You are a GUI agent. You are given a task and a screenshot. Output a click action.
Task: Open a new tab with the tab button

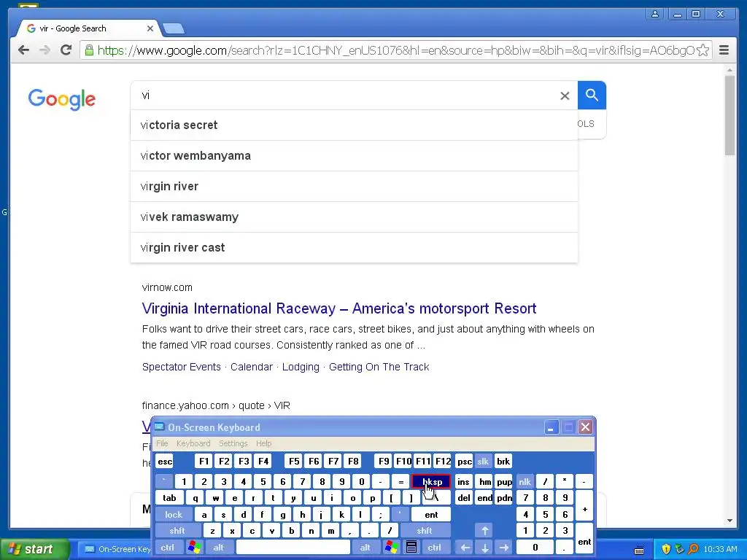174,29
